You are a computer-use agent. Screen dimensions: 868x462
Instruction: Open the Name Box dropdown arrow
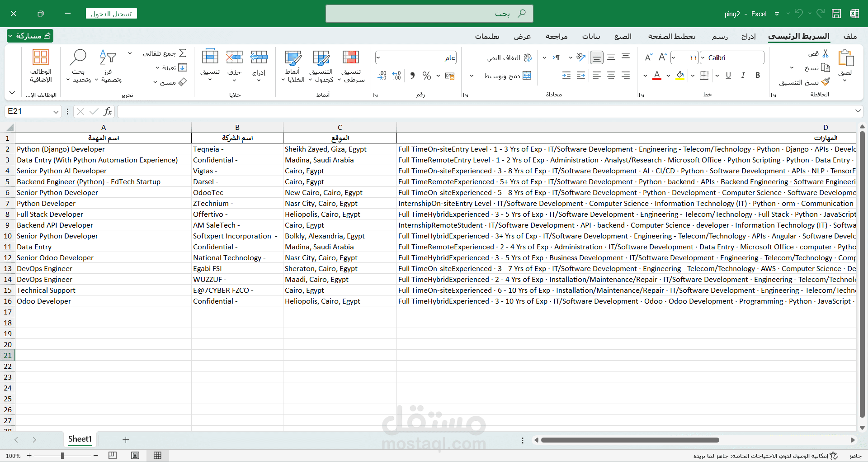coord(56,112)
